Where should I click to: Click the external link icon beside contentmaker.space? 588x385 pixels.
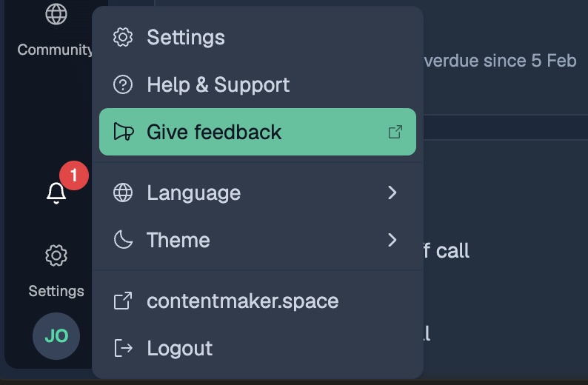pyautogui.click(x=123, y=301)
